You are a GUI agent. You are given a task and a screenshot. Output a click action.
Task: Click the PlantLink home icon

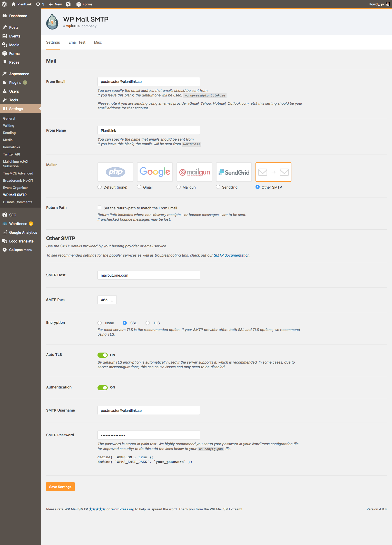[x=13, y=4]
